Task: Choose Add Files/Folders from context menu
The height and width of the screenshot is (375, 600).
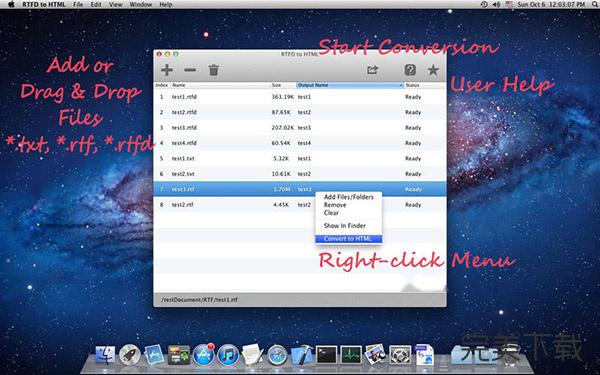Action: pos(348,197)
